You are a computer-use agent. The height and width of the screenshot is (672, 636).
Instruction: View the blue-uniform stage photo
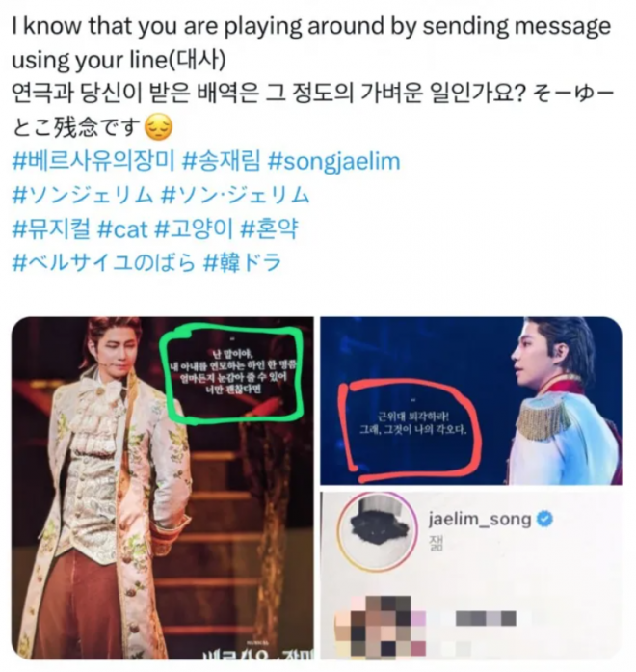pos(471,401)
